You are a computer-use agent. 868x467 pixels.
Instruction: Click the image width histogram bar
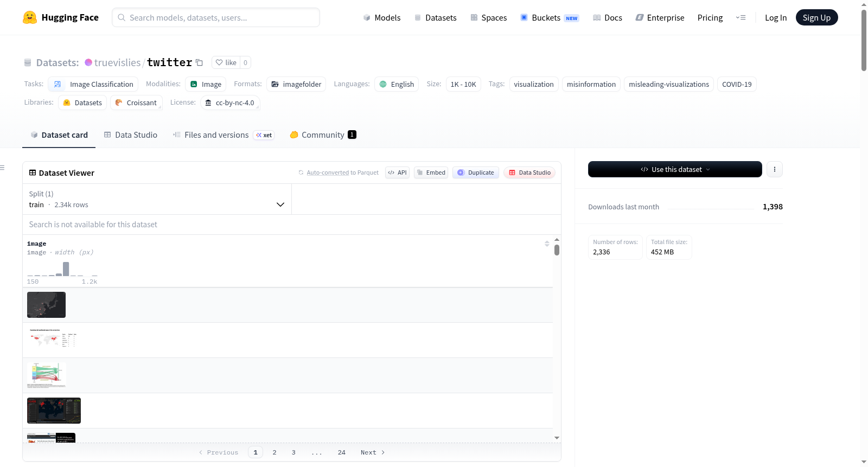pos(66,269)
